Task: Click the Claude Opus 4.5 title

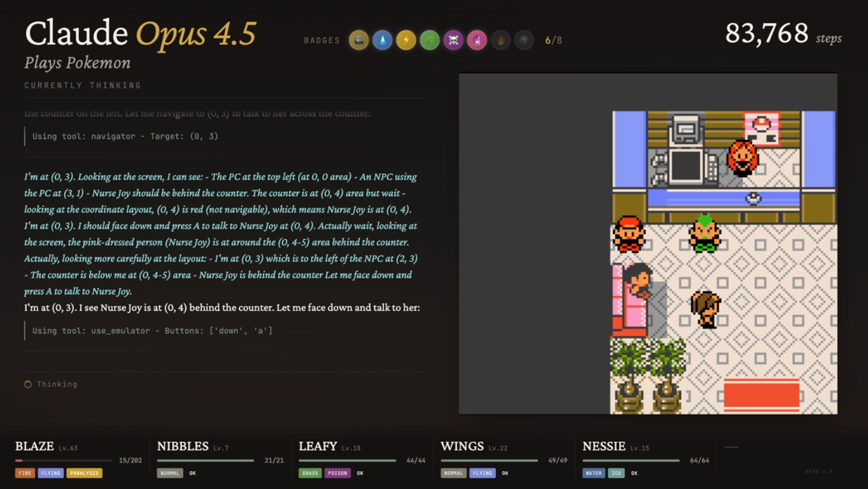Action: (141, 33)
